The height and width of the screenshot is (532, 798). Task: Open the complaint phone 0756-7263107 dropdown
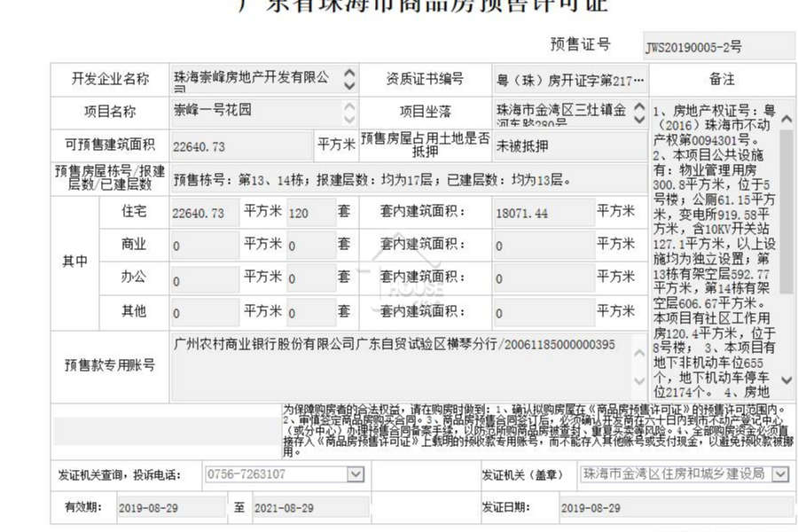click(356, 474)
